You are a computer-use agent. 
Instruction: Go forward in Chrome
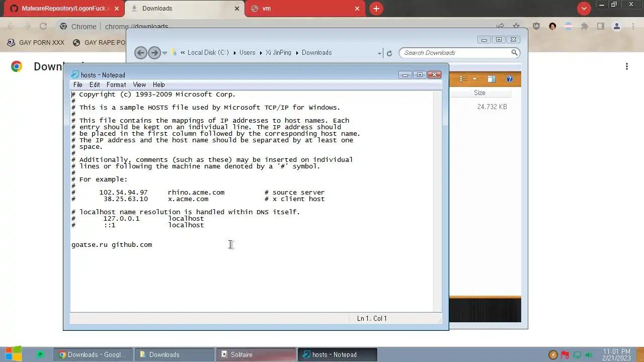tap(27, 26)
